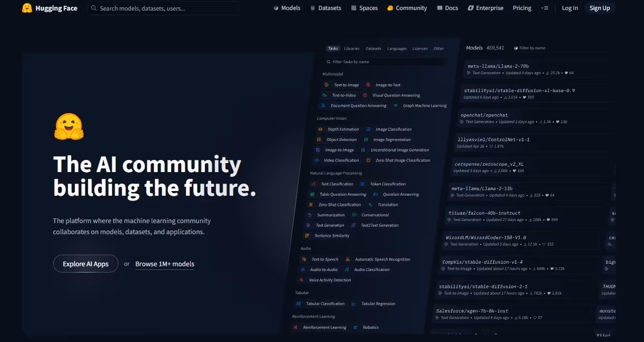Toggle the Sentence Similarity task filter
The width and height of the screenshot is (644, 342).
[331, 236]
